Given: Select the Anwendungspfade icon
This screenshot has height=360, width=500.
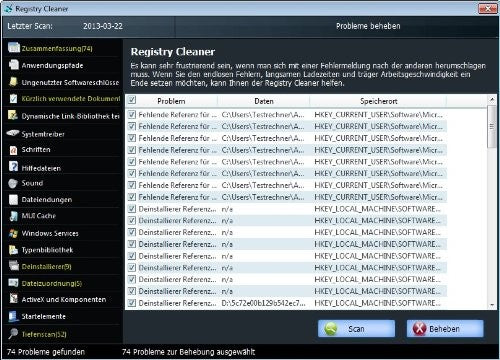Looking at the screenshot, I should click(x=14, y=65).
